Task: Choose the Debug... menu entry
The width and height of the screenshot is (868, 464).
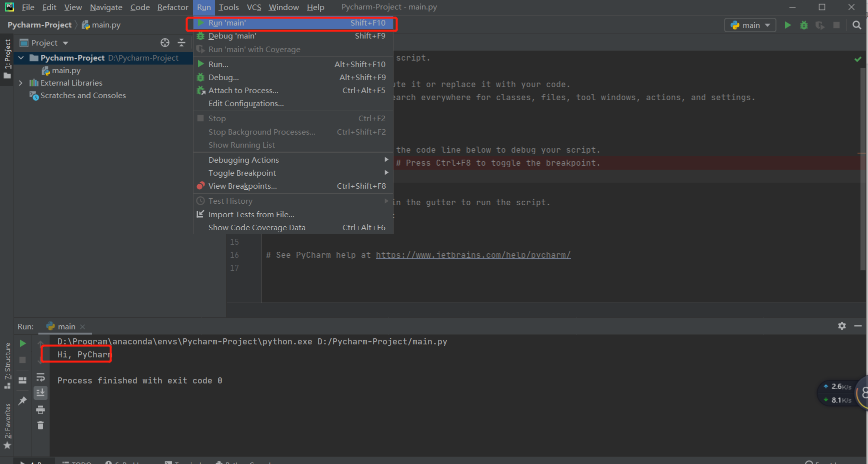Action: pos(293,77)
